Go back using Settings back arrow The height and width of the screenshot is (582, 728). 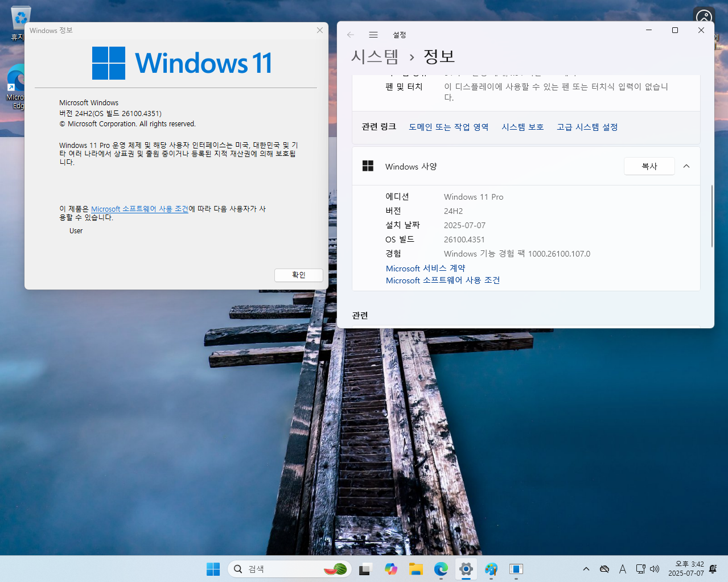coord(351,35)
